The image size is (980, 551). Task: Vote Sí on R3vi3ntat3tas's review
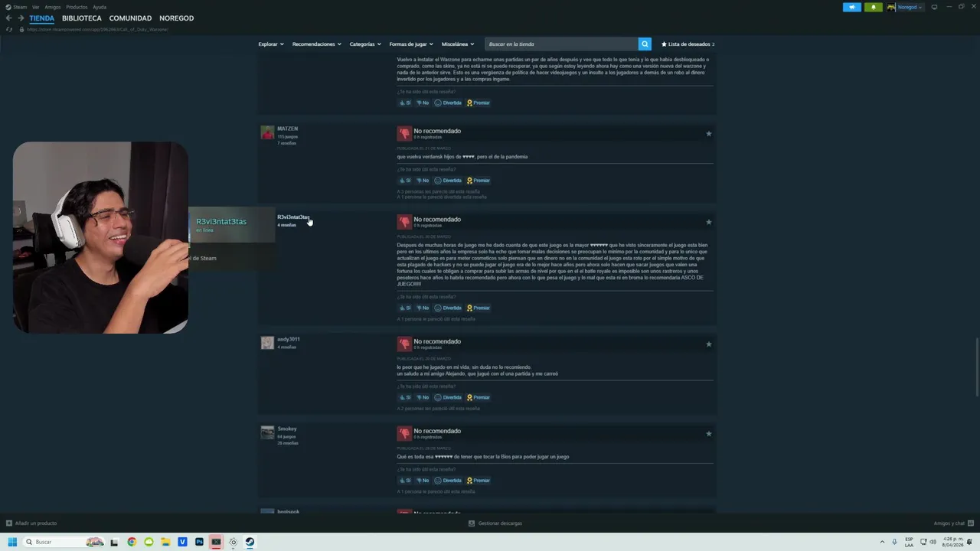[405, 308]
